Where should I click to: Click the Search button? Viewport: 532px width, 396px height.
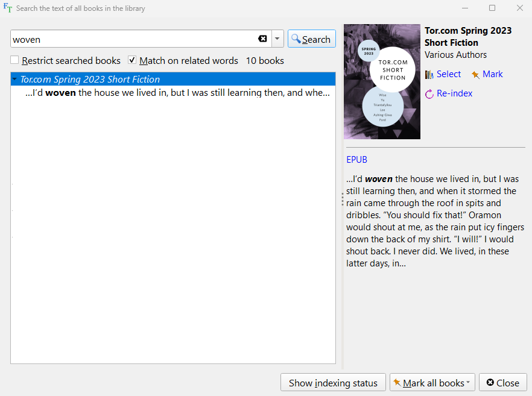click(x=311, y=39)
